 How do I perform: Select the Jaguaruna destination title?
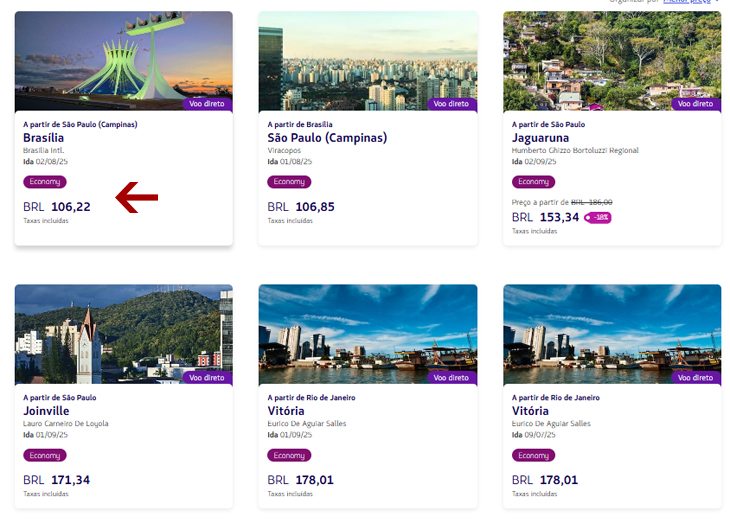tap(540, 138)
